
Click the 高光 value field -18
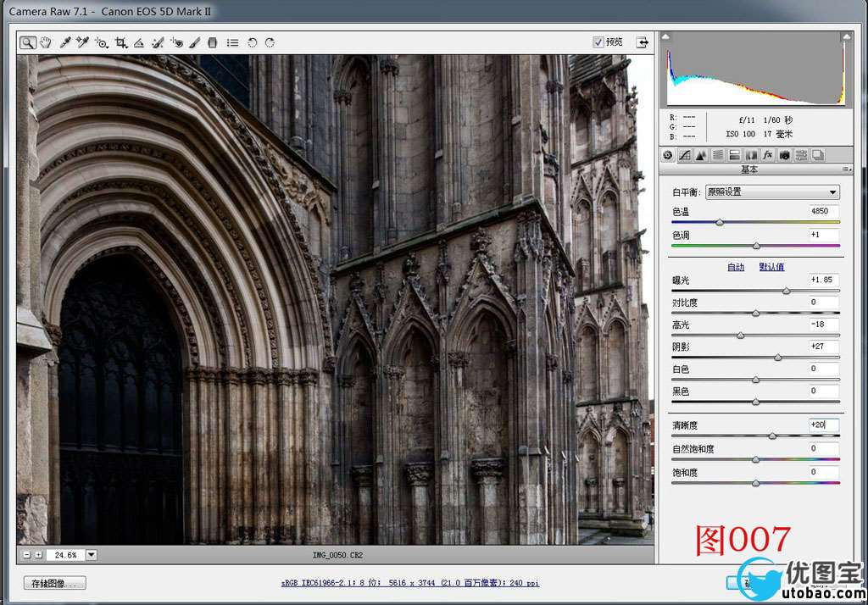click(823, 325)
